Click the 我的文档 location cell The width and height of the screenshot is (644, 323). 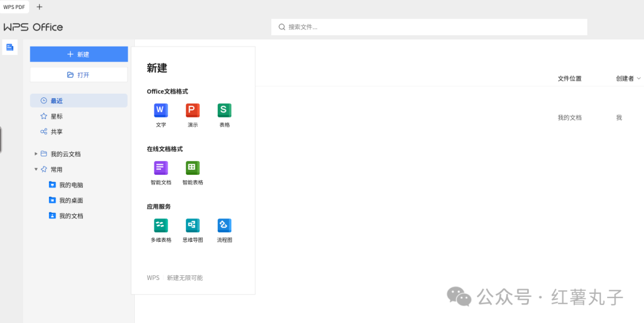click(x=569, y=118)
